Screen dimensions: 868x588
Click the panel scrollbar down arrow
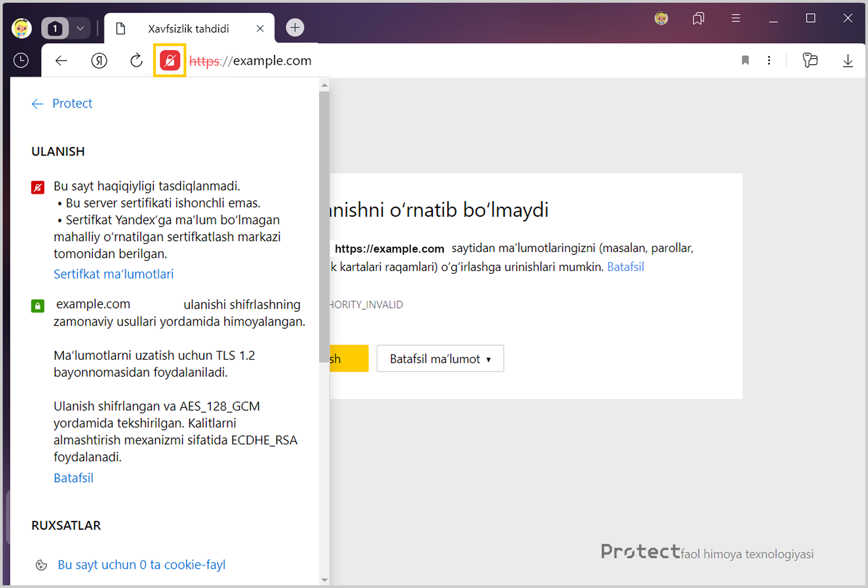[324, 580]
